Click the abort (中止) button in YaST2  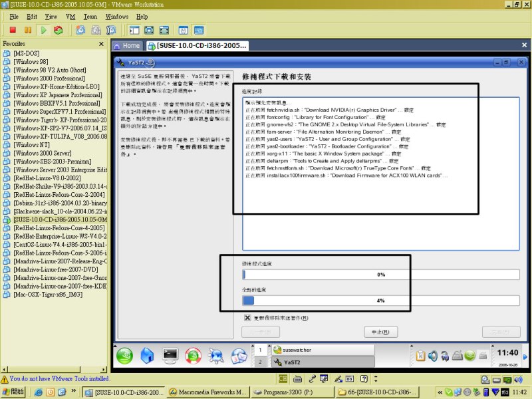380,332
